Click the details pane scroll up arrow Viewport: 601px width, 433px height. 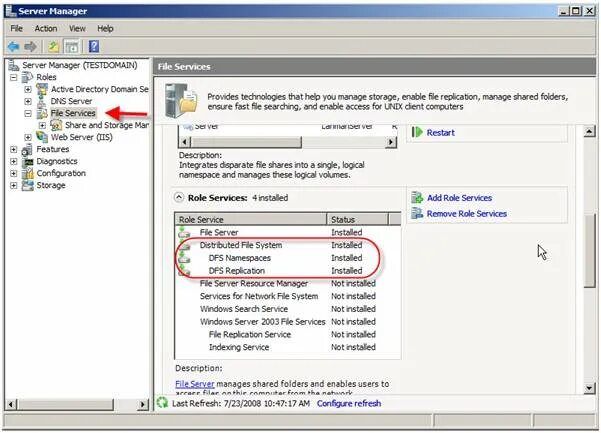point(589,131)
